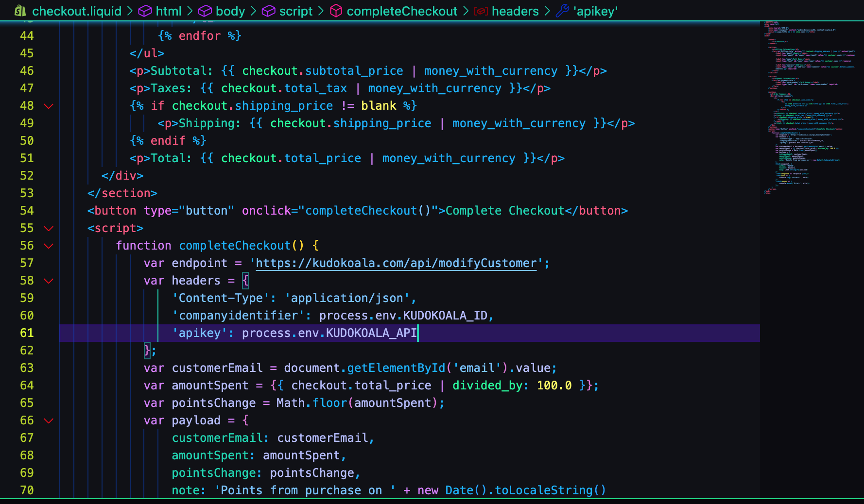
Task: Open the html breadcrumb segment
Action: click(169, 11)
